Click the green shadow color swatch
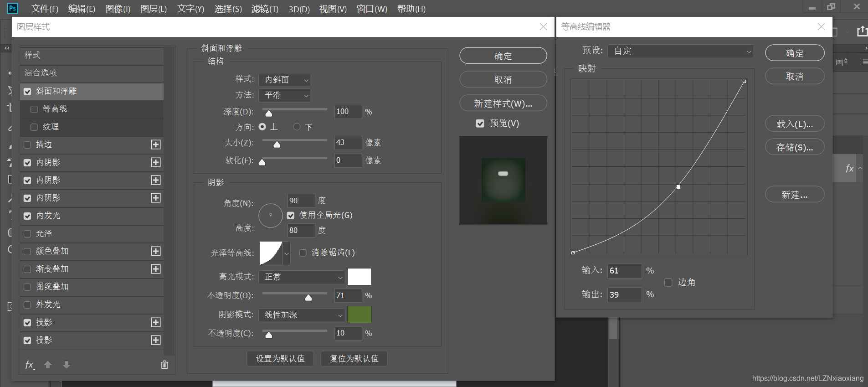Screen dimensions: 868x387 pyautogui.click(x=360, y=315)
